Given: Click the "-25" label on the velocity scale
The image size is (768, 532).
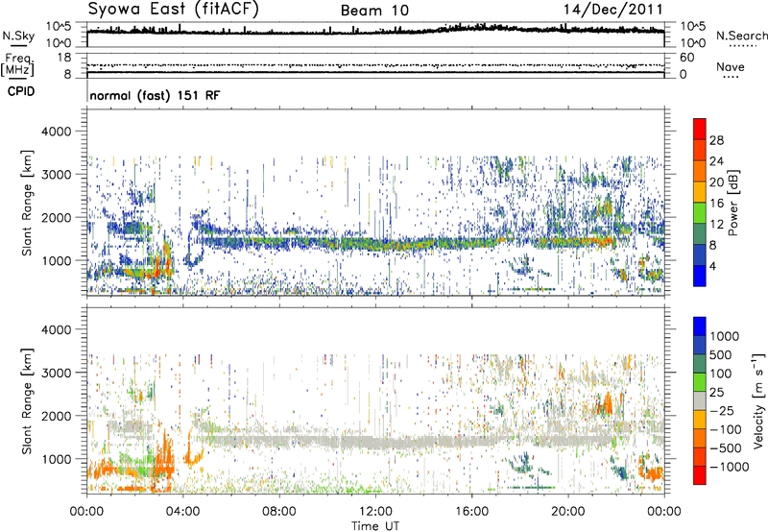Looking at the screenshot, I should point(723,410).
